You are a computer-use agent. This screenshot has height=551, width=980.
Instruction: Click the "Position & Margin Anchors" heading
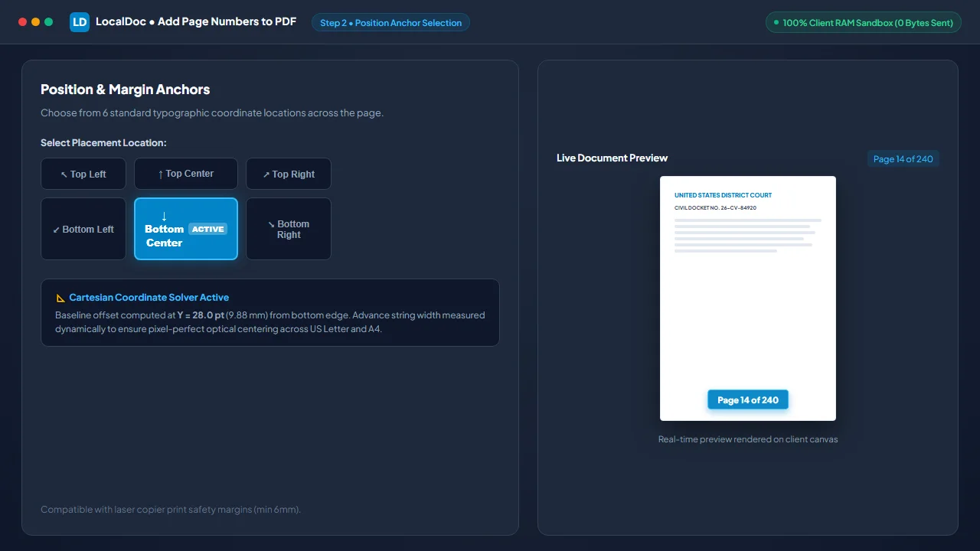point(125,90)
